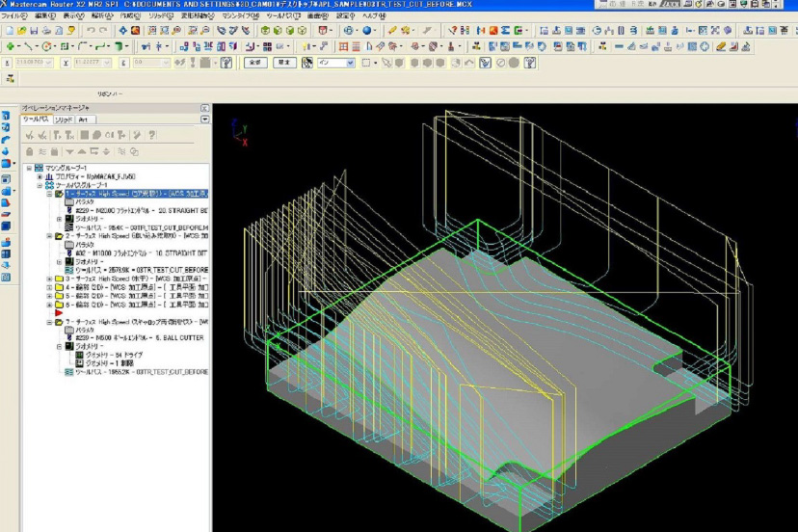Click the red insert arrow in operations tree
Image resolution: width=798 pixels, height=532 pixels.
click(59, 314)
